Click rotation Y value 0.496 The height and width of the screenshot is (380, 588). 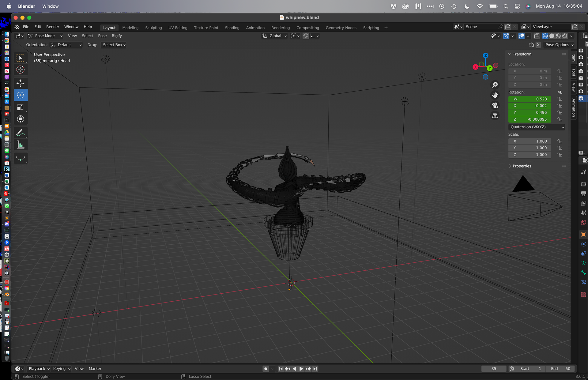tap(530, 112)
